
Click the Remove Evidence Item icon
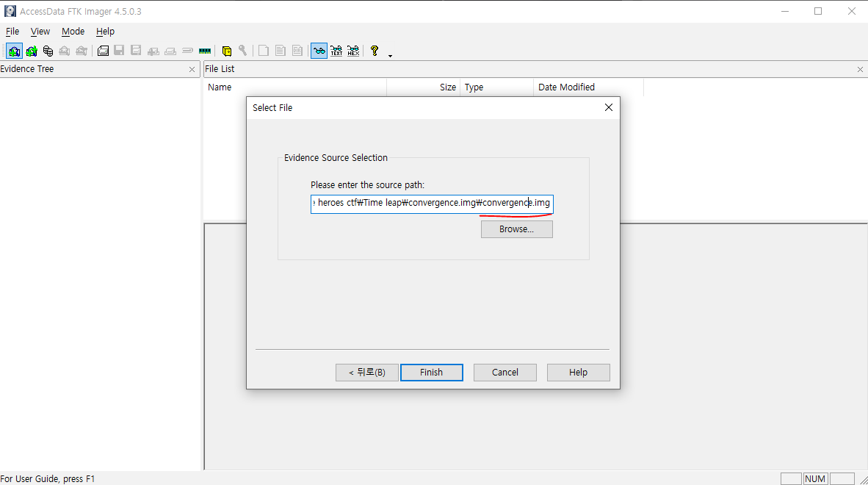click(65, 51)
